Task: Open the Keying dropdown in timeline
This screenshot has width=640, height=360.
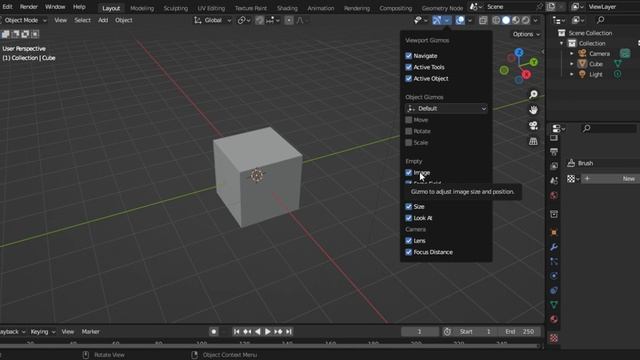Action: (x=43, y=332)
